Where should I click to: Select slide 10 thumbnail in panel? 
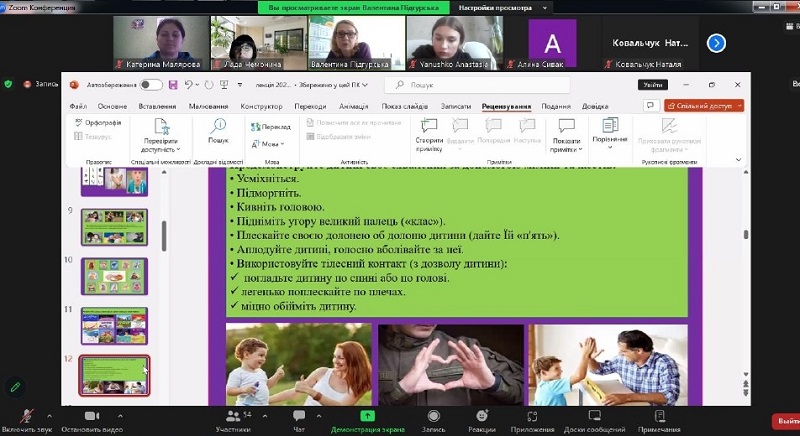pos(114,275)
